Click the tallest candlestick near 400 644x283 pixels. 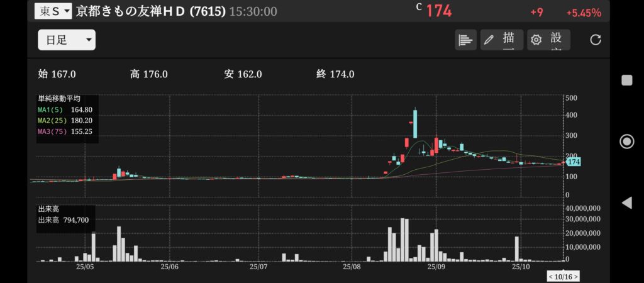pos(415,123)
